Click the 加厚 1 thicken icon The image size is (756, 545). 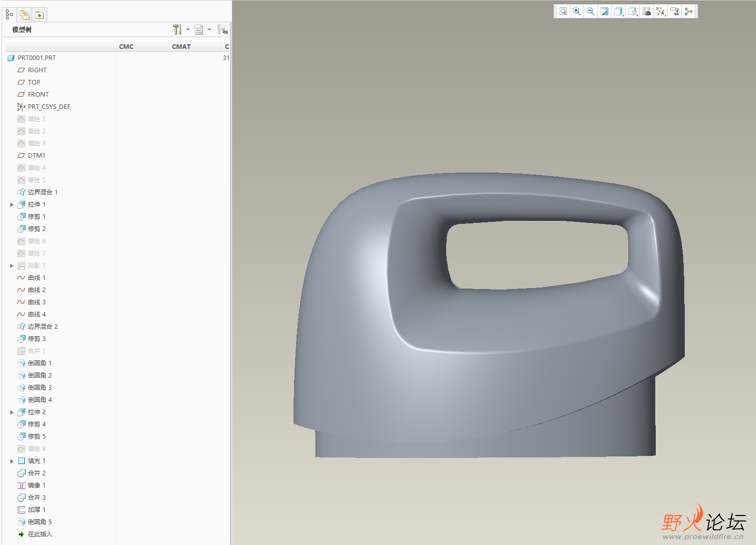coord(21,510)
